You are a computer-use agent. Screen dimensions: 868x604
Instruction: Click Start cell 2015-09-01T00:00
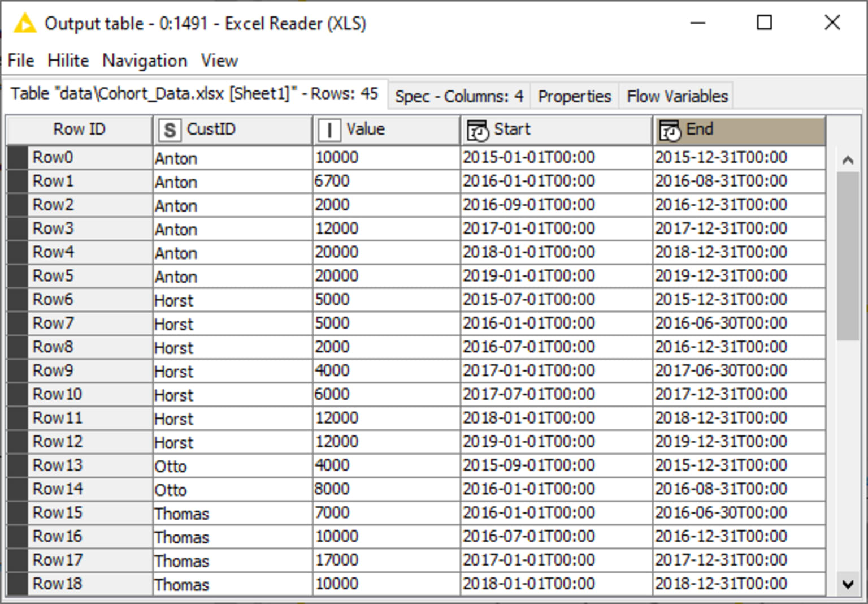556,465
